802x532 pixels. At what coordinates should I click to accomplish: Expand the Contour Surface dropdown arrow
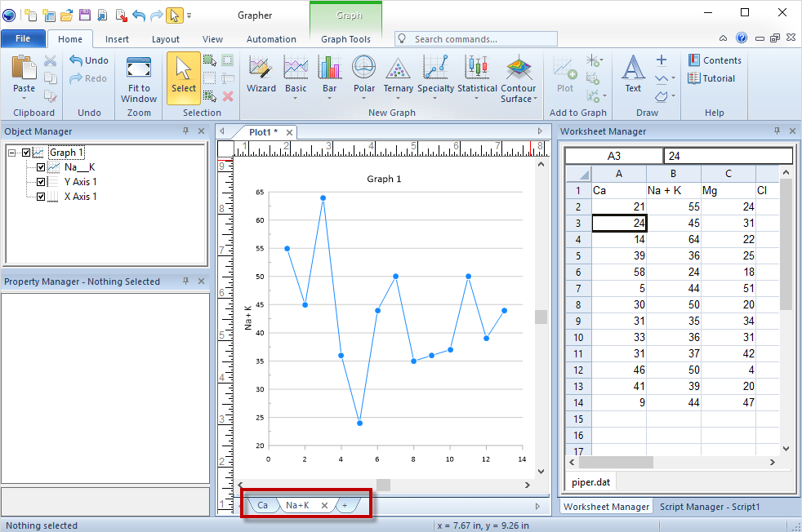tap(535, 100)
